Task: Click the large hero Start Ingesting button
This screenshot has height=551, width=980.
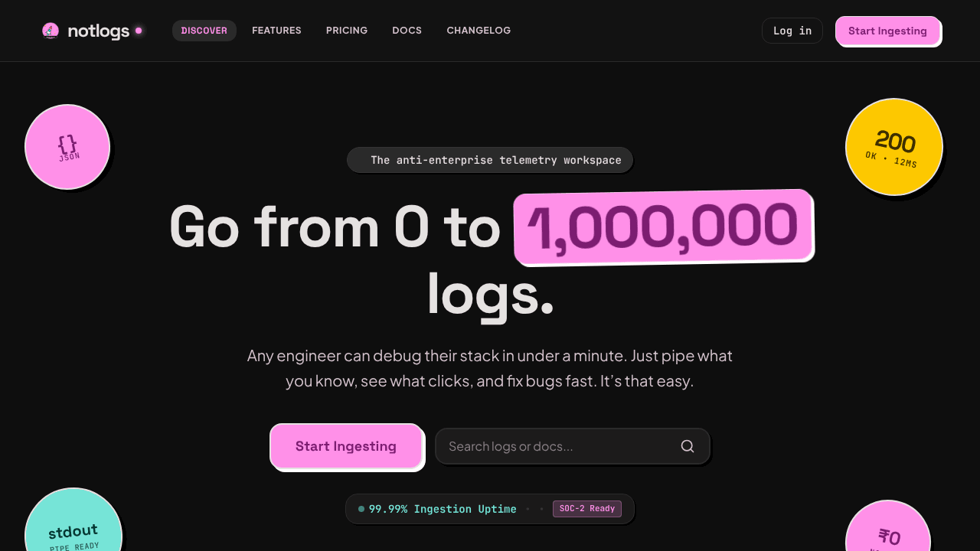Action: [346, 446]
